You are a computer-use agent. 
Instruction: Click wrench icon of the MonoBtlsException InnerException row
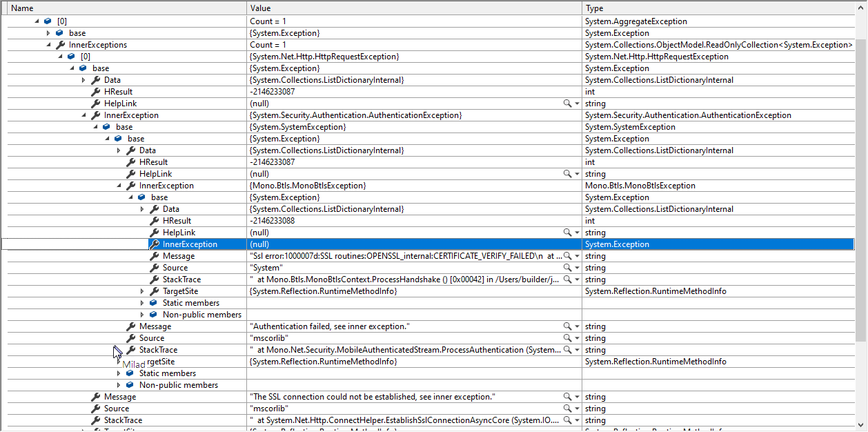coord(130,186)
